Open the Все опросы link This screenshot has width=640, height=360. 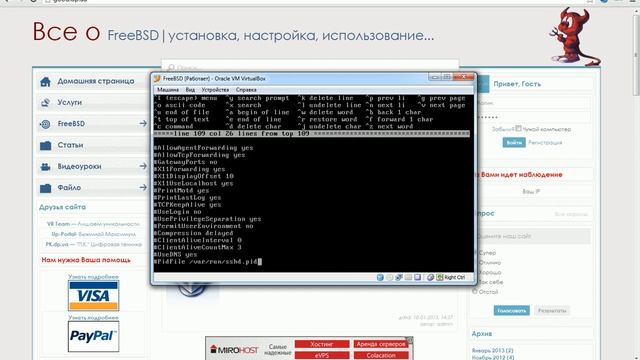(571, 214)
